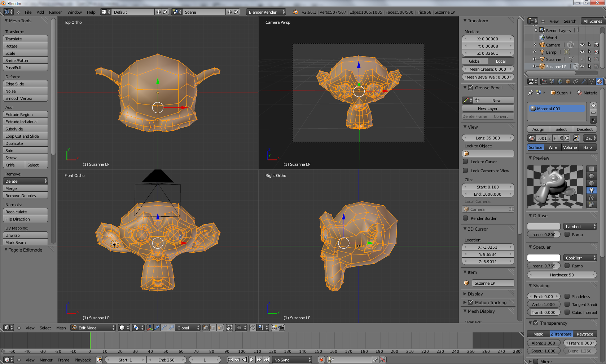
Task: Select sphere preview shape icon
Action: 591,176
